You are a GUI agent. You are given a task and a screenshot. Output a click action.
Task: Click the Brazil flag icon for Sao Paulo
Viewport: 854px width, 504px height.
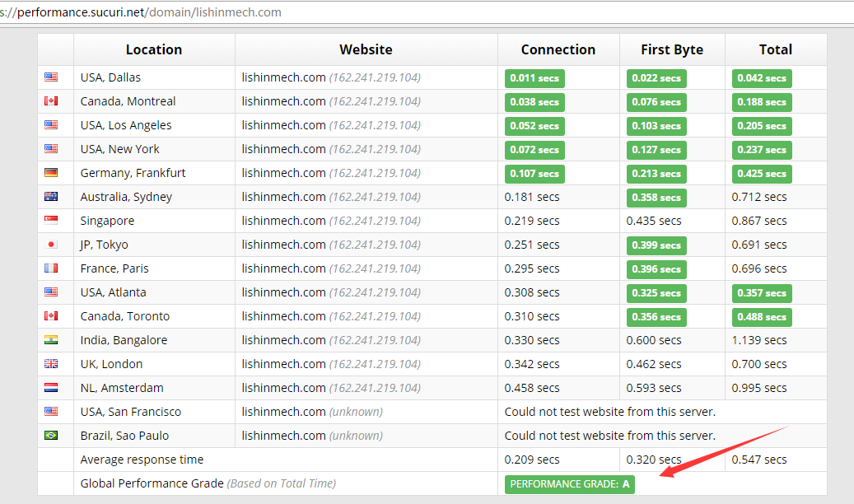51,436
